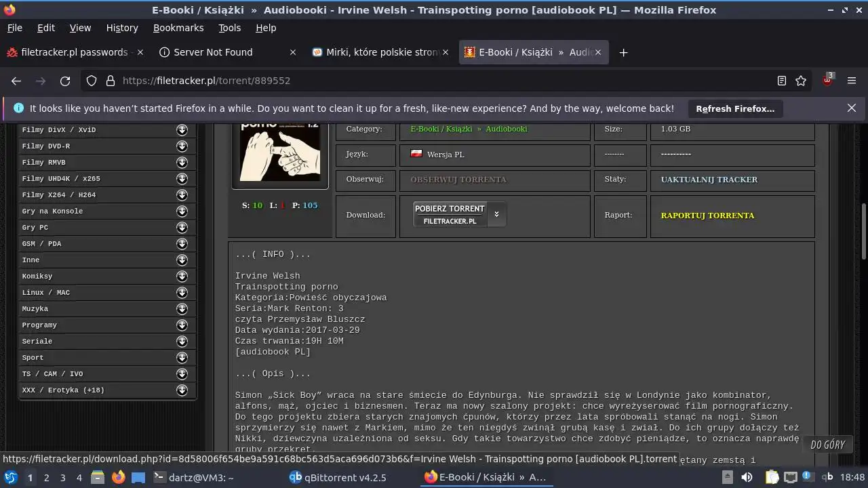
Task: Reload the current page
Action: (65, 81)
